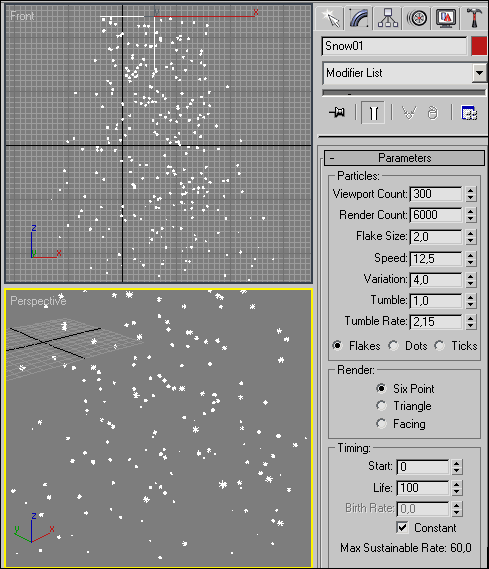Click the Tumble value field
Viewport: 489px width, 569px height.
coord(436,300)
